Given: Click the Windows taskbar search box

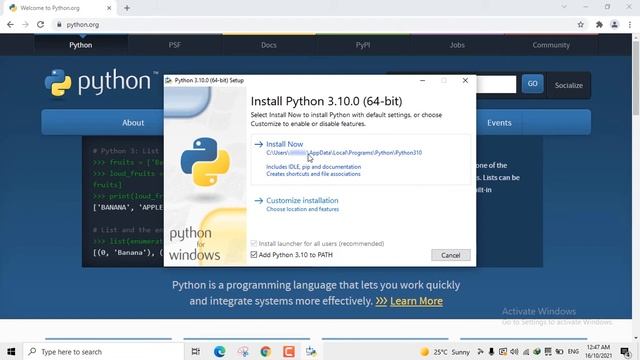Looking at the screenshot, I should [104, 351].
